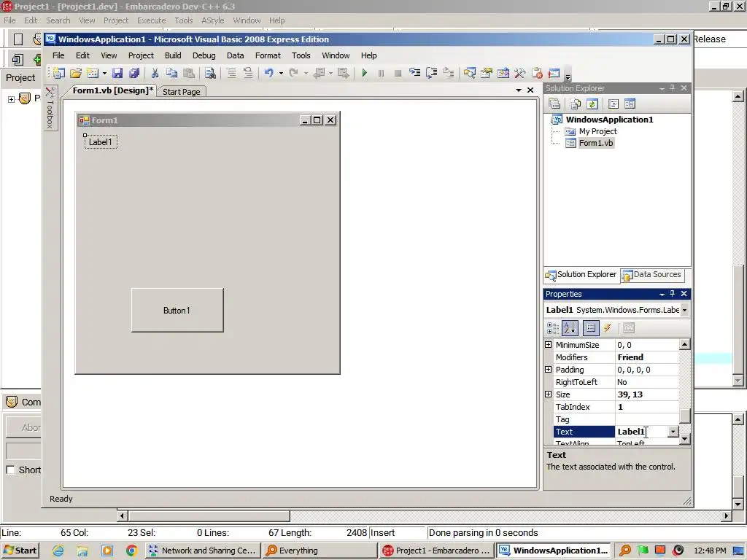Screen dimensions: 747x560
Task: Click the Dev-C++ horizontal scrollbar thumb
Action: [x=209, y=516]
